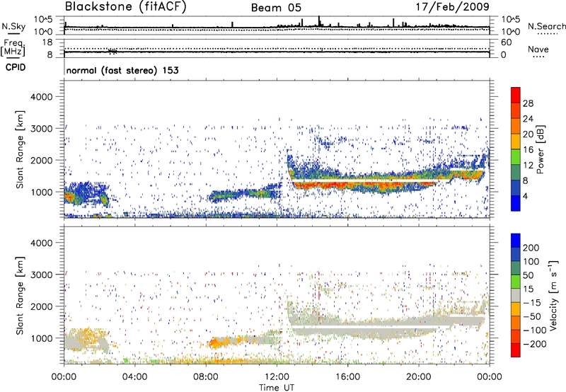This screenshot has width=566, height=392.
Task: Click the 'Beam 05' label
Action: 276,8
